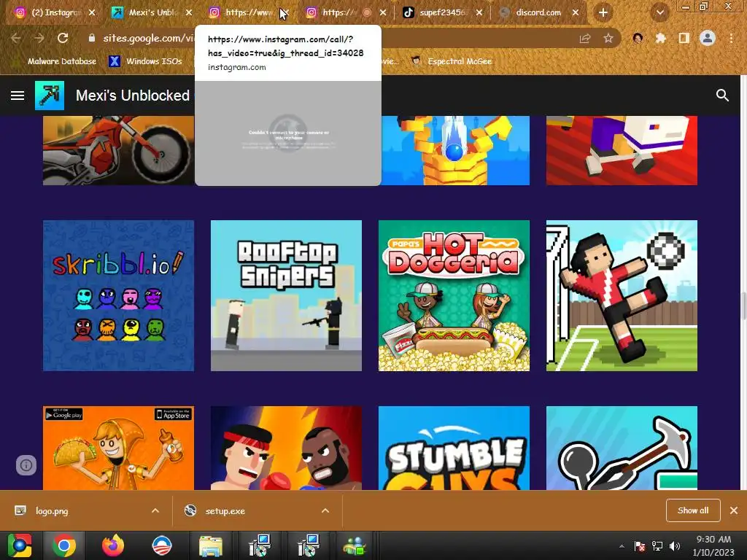This screenshot has height=560, width=747.
Task: Open Papa's Hot Doggeria game tile
Action: click(x=454, y=296)
